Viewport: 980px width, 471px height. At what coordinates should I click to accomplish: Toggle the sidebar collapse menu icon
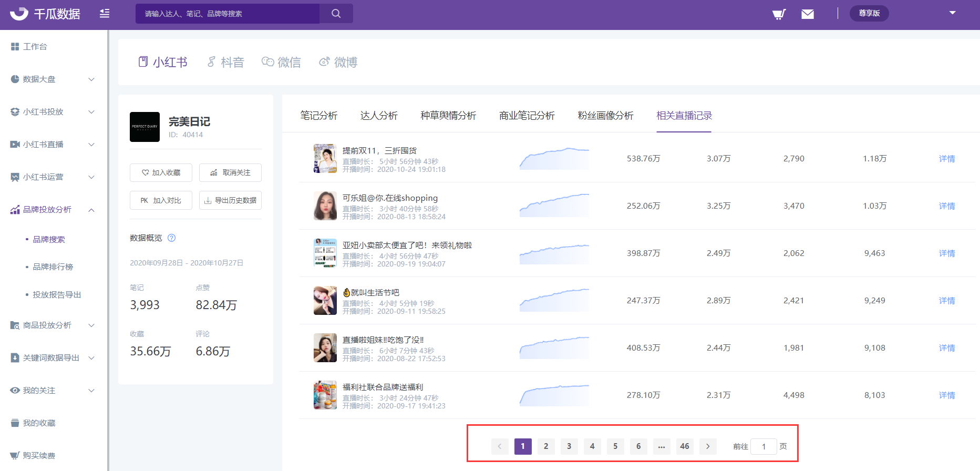coord(105,14)
